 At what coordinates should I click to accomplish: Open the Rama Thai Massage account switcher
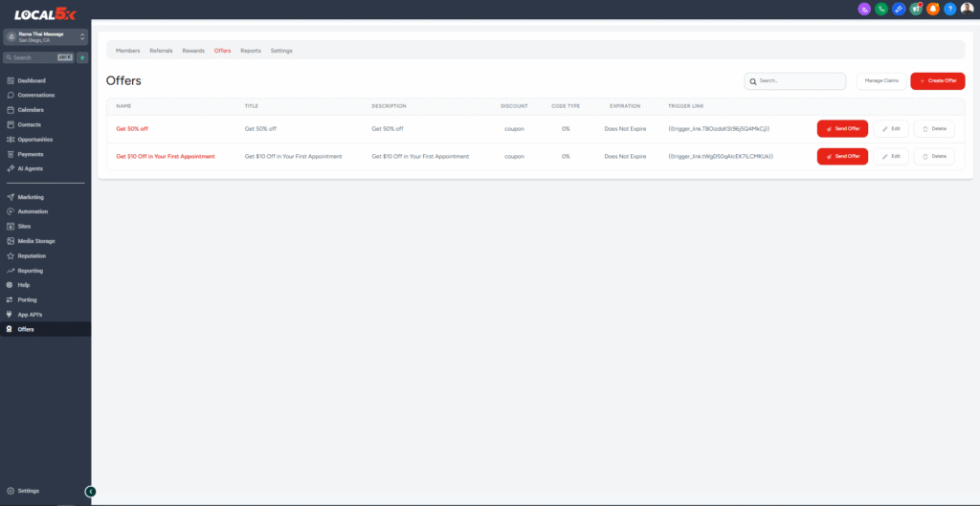point(45,37)
